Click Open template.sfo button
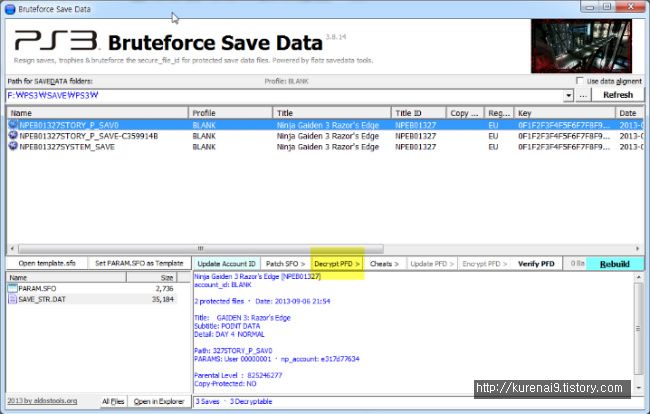This screenshot has width=650, height=414. pyautogui.click(x=47, y=263)
